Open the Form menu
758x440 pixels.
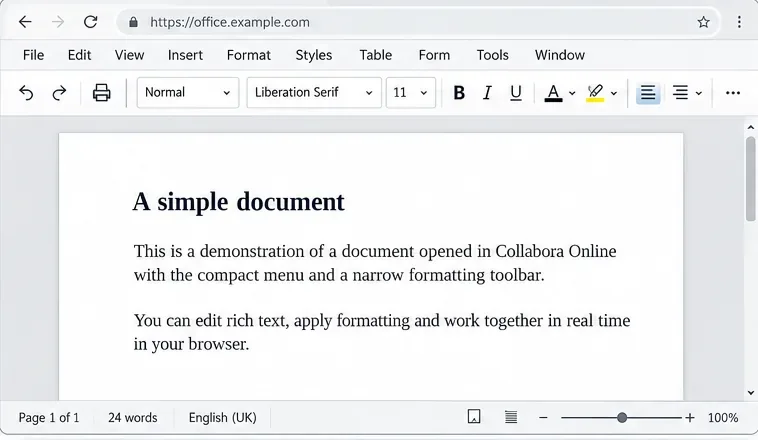434,55
